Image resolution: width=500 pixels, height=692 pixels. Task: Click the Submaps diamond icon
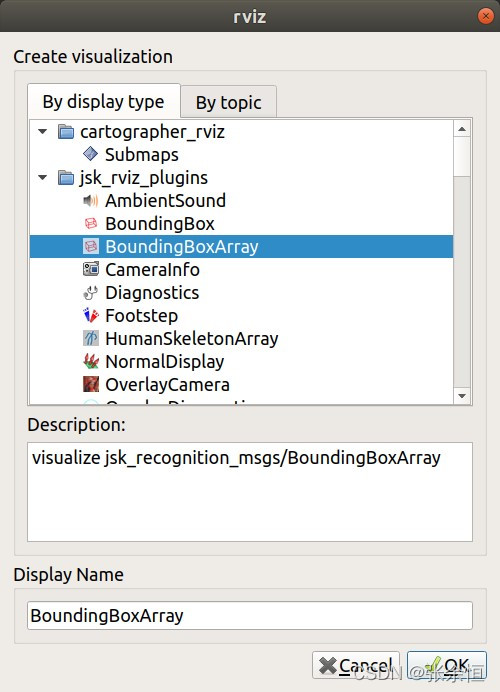90,154
